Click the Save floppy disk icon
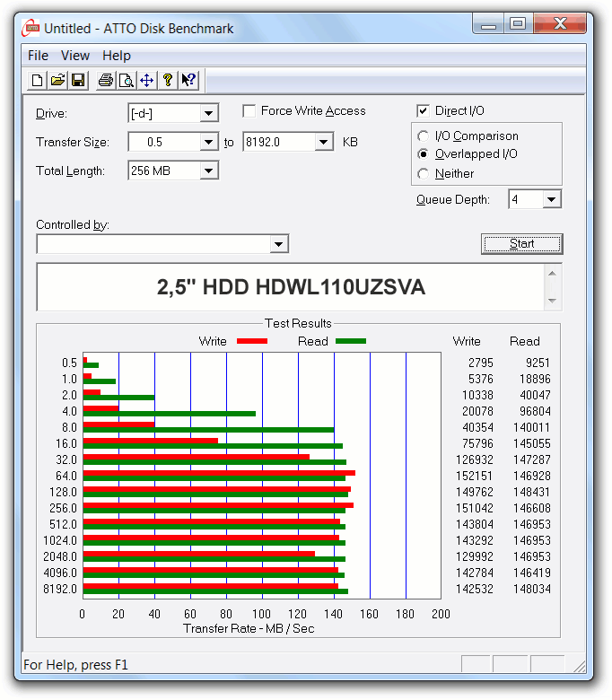 click(79, 81)
